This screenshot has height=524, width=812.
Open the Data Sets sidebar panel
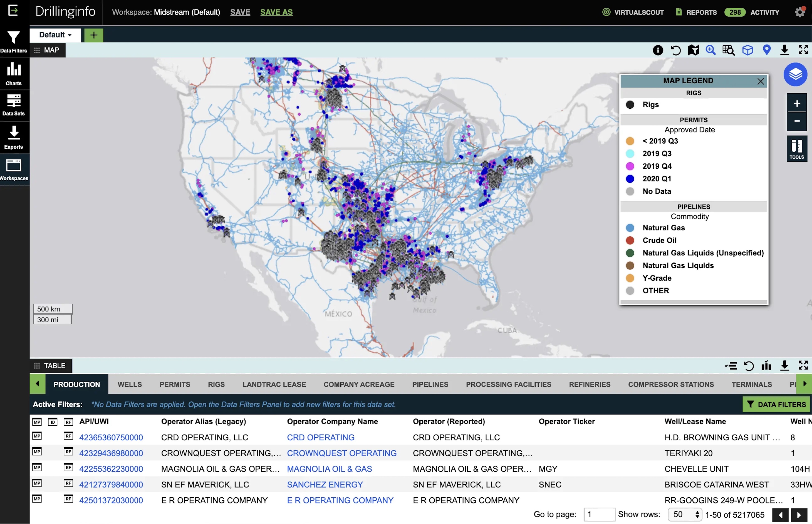14,105
